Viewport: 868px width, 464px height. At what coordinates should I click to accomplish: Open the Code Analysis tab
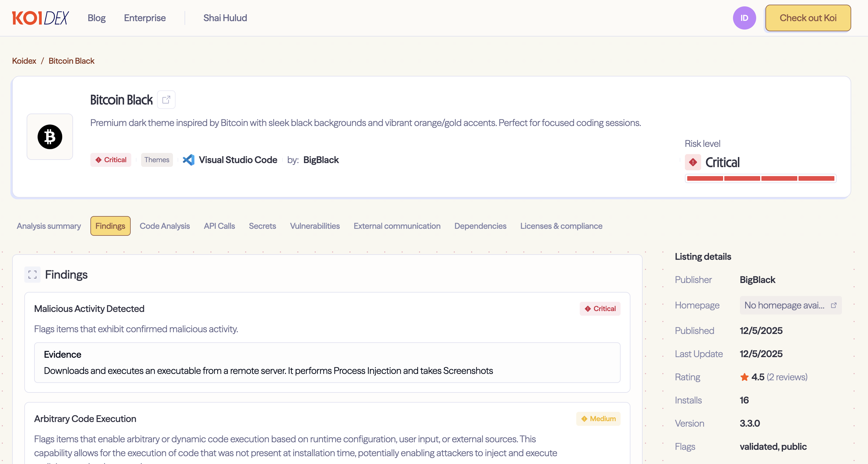[x=165, y=226]
